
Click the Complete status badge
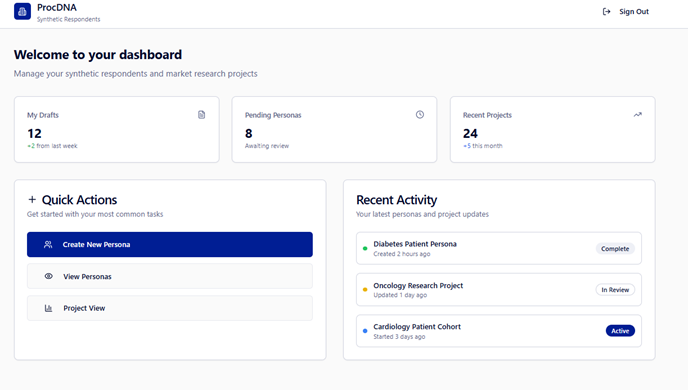[x=615, y=248]
